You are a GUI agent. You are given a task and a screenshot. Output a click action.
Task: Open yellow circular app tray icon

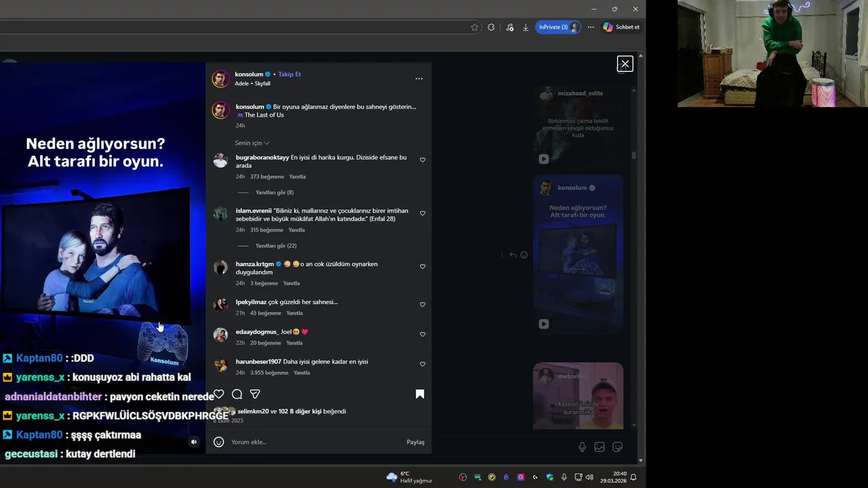point(492,477)
